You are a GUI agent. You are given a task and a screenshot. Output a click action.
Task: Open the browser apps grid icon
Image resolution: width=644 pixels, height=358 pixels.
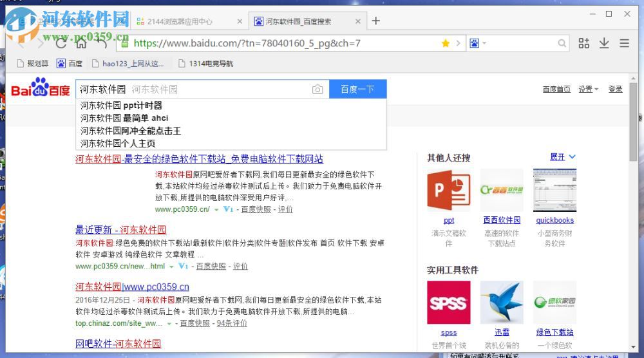[x=583, y=42]
